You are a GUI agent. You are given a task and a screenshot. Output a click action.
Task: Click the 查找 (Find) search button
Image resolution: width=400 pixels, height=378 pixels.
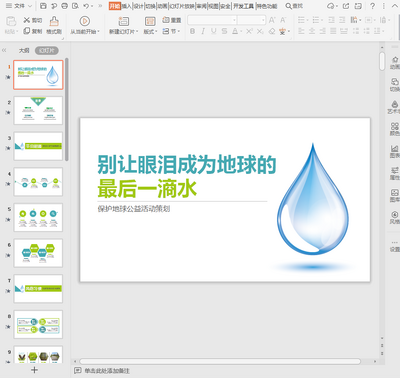pos(294,6)
